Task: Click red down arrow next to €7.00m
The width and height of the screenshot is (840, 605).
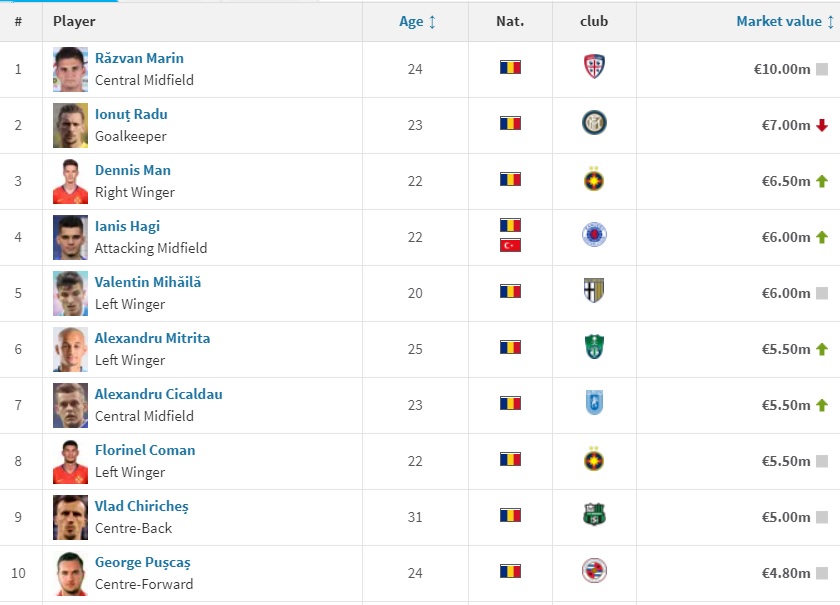Action: pyautogui.click(x=822, y=125)
